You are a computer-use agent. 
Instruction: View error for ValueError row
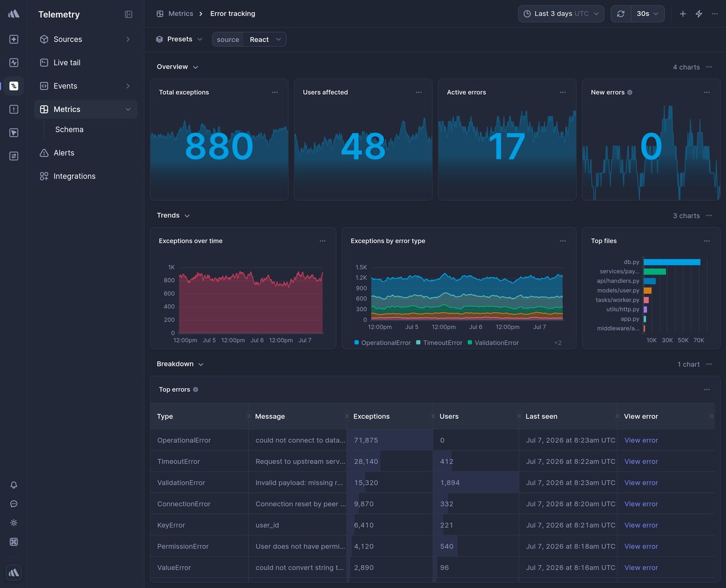pyautogui.click(x=641, y=568)
